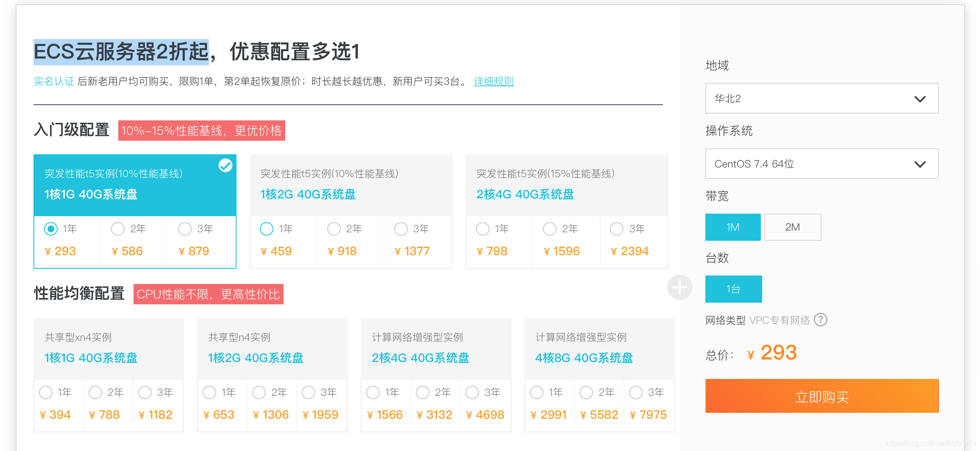Select the 计算网络增强型 2核4G card header

tap(436, 349)
